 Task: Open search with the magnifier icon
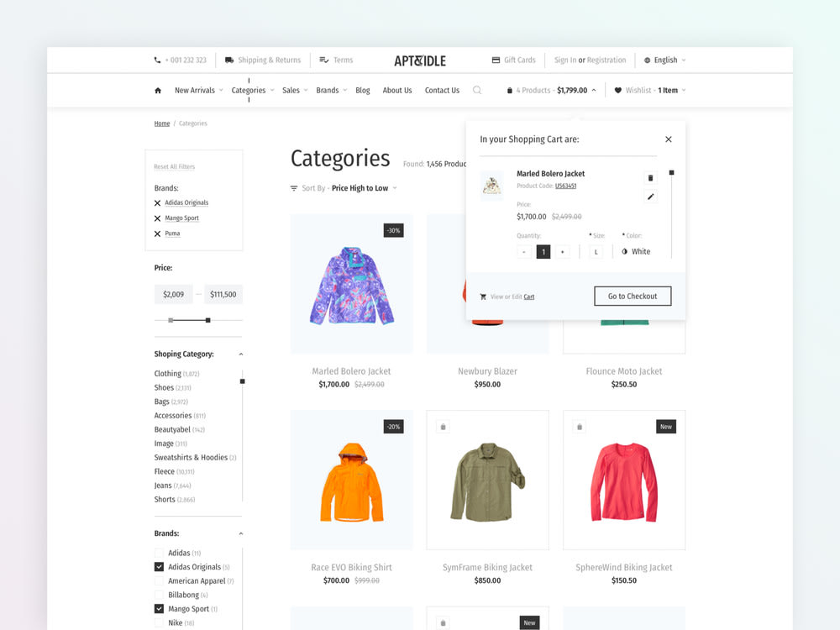(477, 90)
